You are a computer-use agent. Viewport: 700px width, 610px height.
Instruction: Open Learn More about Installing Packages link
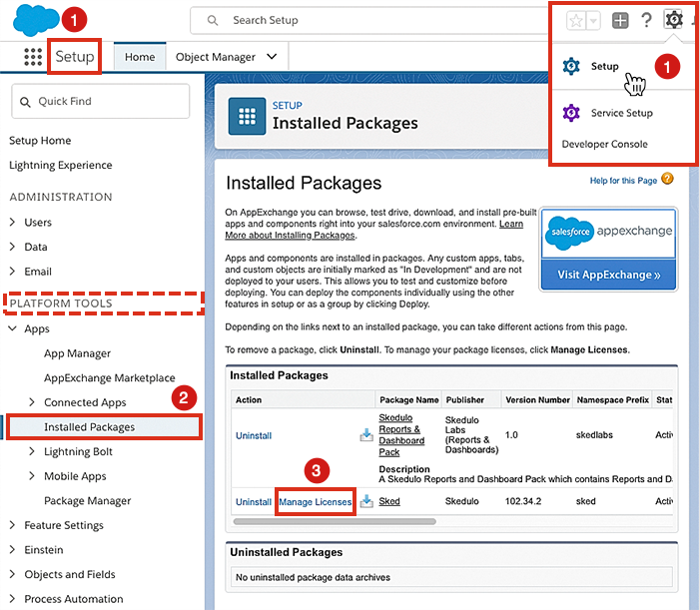pyautogui.click(x=374, y=230)
